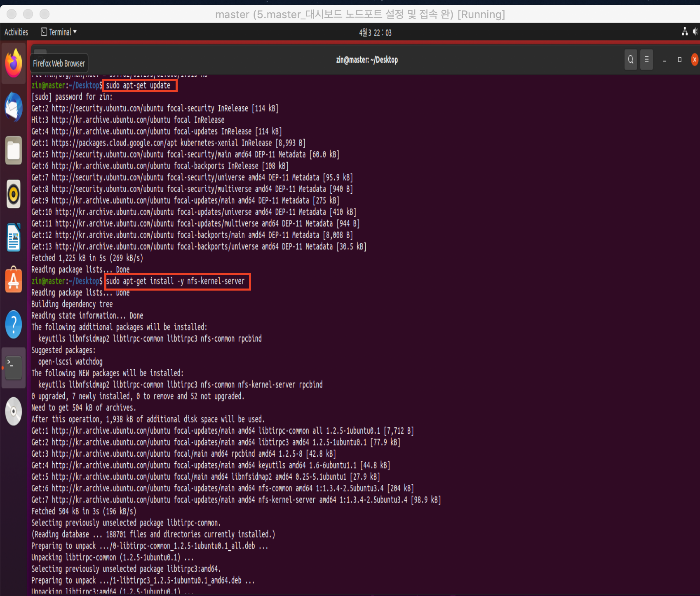Click the terminal search magnifier button
Screen dimensions: 700x596
630,60
